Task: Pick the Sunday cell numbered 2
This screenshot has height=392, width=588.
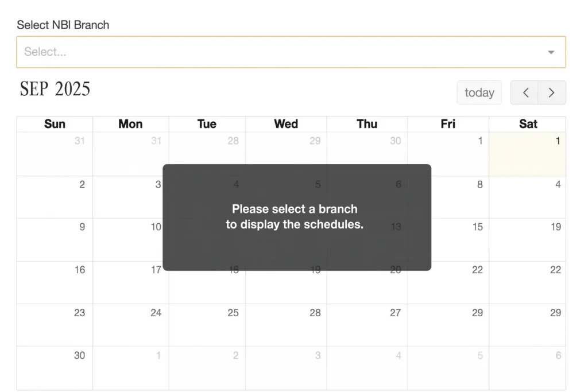Action: 55,197
